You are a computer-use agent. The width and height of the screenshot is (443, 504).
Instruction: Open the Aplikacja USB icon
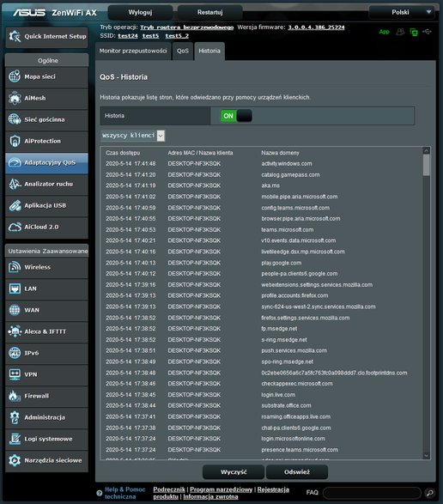[x=15, y=205]
